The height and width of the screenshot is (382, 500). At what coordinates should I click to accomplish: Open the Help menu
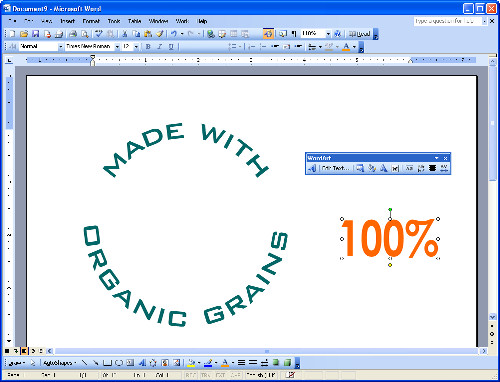tap(202, 21)
